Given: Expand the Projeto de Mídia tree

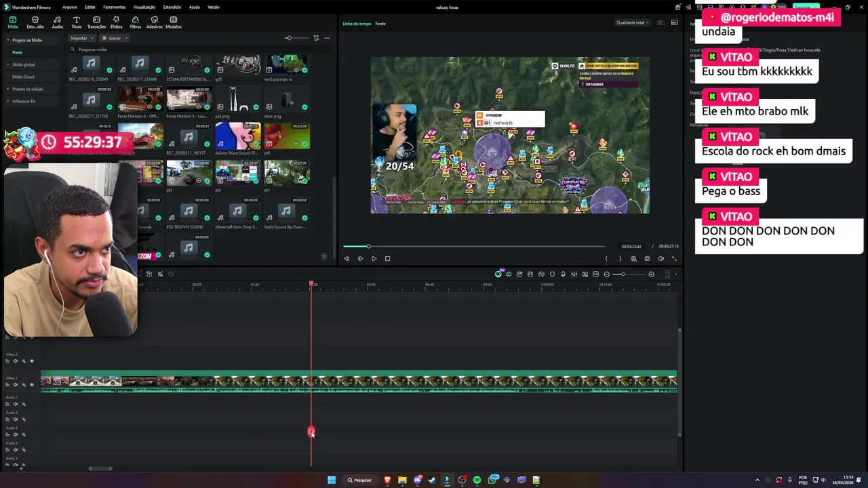Looking at the screenshot, I should 9,40.
